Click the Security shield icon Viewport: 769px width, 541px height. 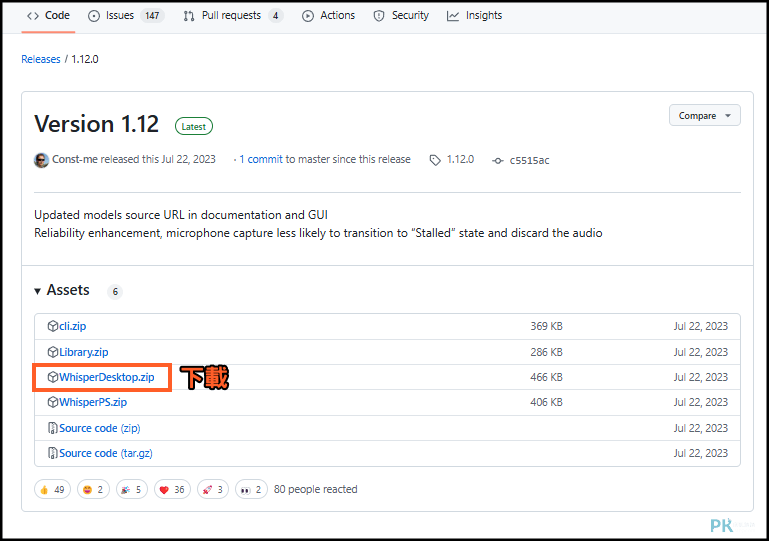379,16
